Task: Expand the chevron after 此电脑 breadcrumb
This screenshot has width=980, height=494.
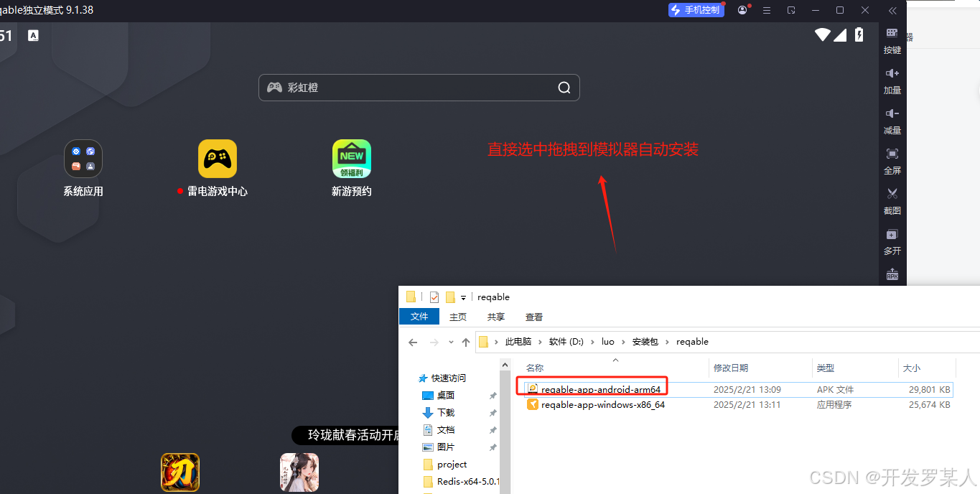Action: point(541,342)
